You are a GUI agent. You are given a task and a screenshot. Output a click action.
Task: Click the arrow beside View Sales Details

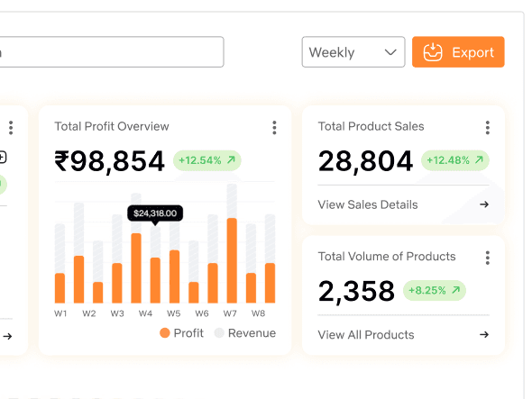click(484, 204)
